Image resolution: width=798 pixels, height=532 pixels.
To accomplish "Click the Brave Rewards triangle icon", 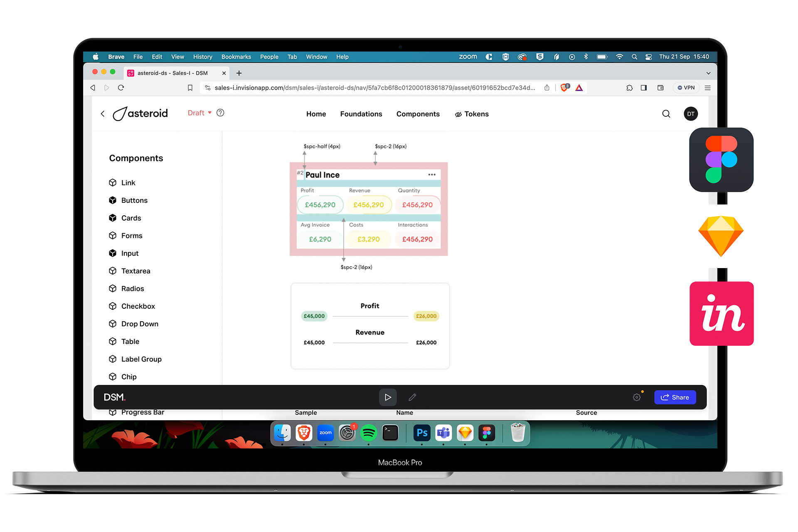I will pyautogui.click(x=579, y=88).
